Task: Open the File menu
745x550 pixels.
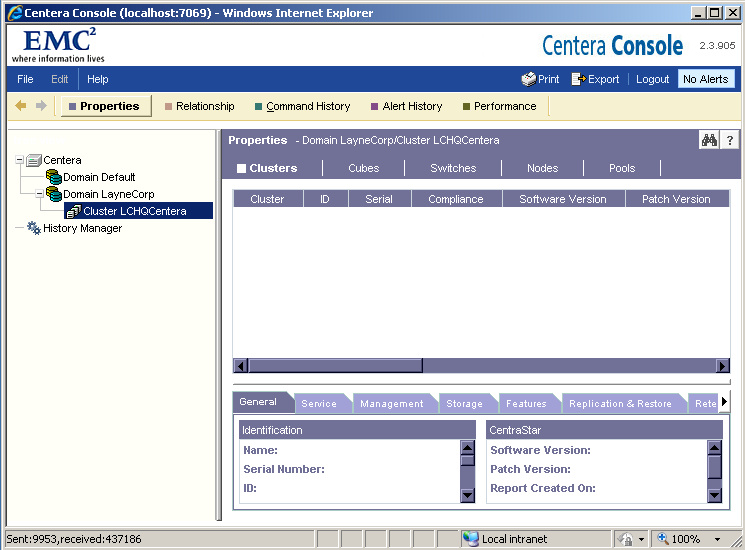Action: click(x=25, y=79)
